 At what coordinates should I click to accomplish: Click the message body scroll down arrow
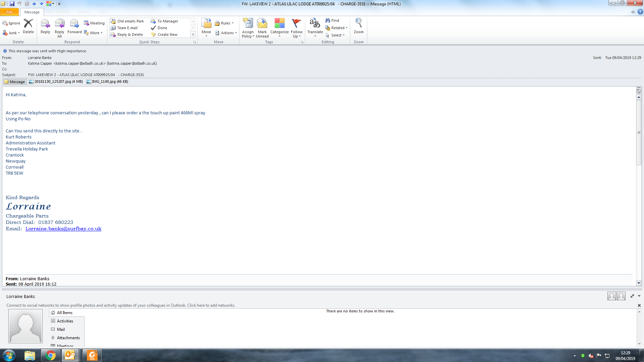pos(639,283)
